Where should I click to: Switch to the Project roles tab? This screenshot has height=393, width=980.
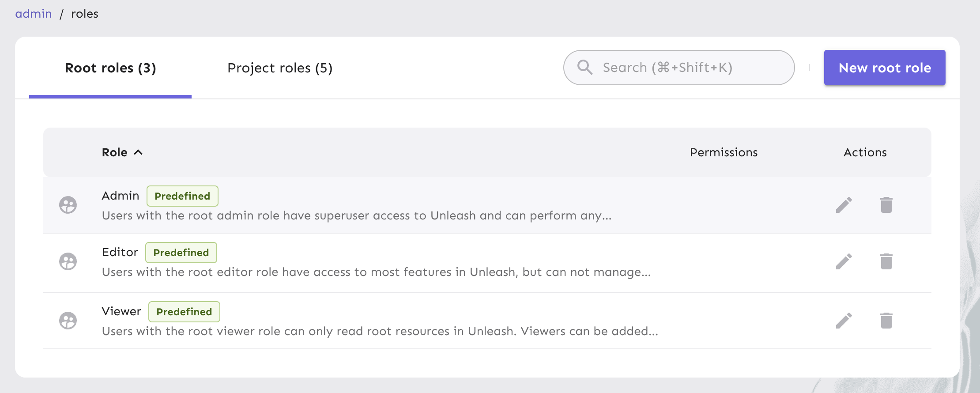pos(280,68)
